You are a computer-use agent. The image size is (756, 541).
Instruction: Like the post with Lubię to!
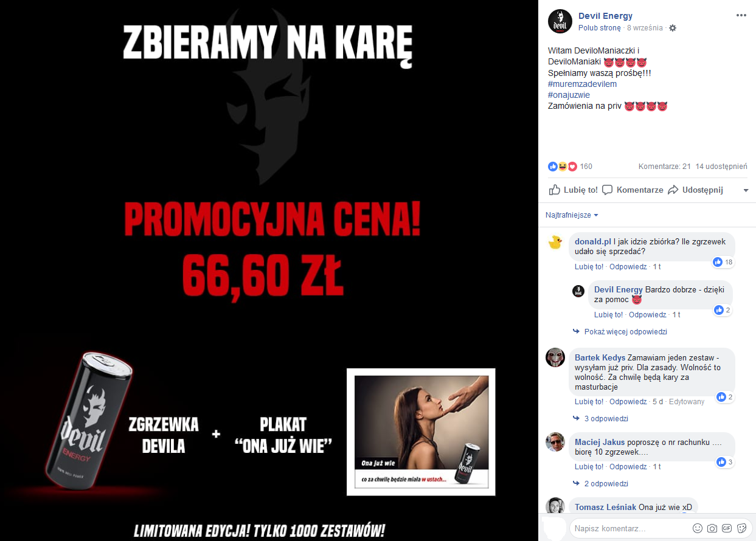[574, 190]
